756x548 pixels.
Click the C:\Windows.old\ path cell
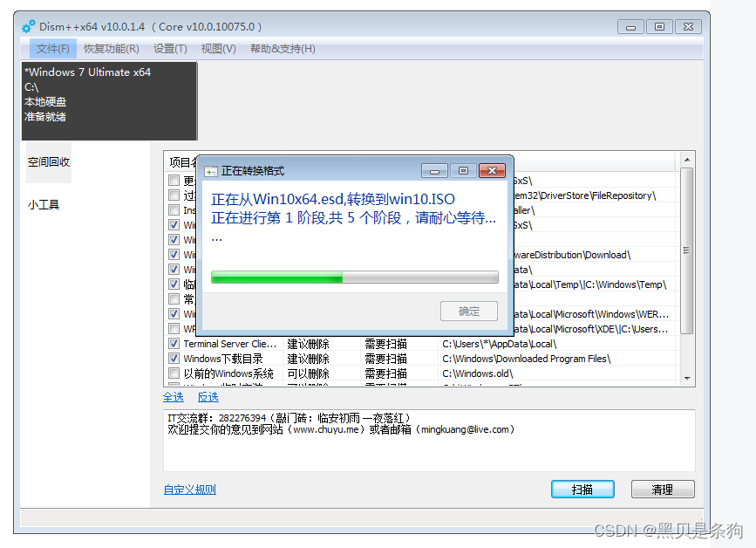tap(477, 373)
